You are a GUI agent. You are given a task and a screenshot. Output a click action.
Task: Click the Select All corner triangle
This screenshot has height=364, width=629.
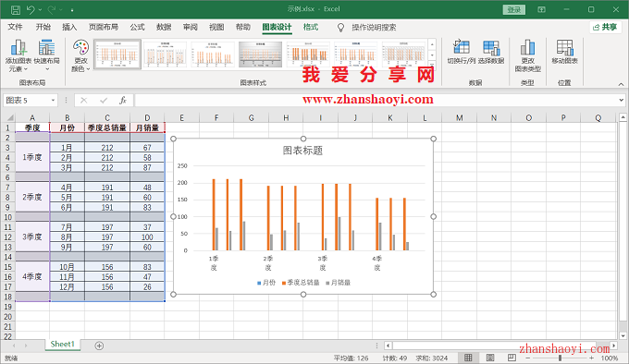pyautogui.click(x=9, y=117)
